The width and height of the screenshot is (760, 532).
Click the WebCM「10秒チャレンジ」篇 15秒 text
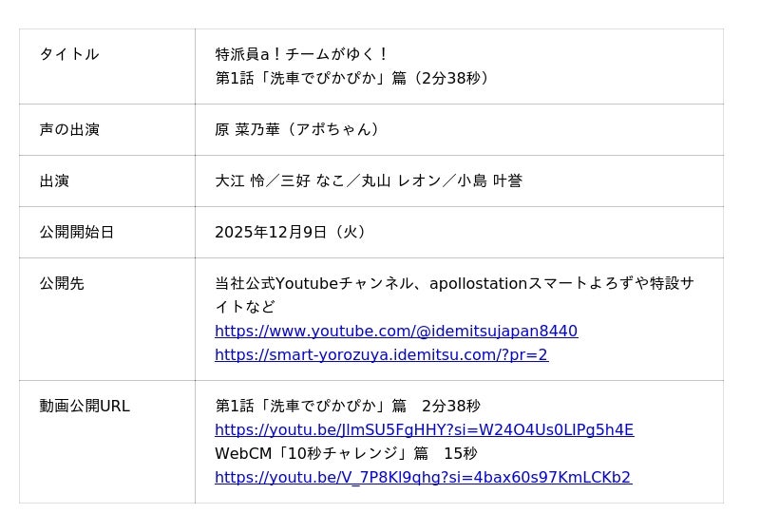pyautogui.click(x=346, y=454)
